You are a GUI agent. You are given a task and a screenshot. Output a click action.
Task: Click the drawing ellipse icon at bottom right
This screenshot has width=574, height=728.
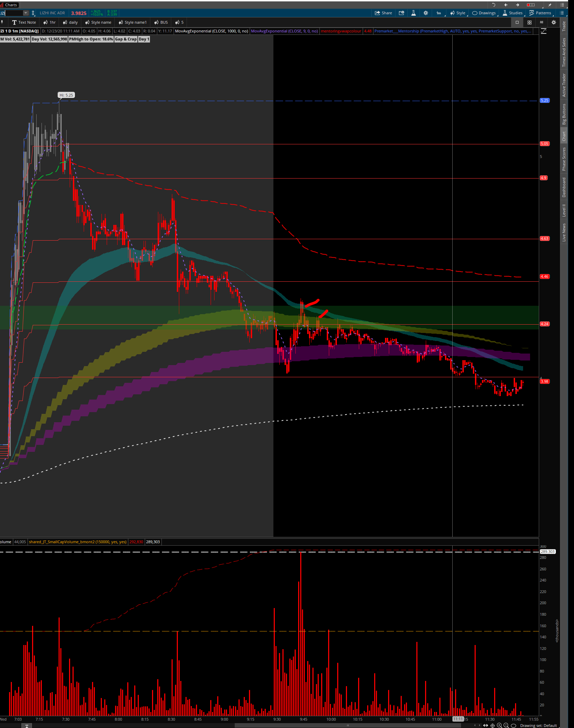point(513,725)
